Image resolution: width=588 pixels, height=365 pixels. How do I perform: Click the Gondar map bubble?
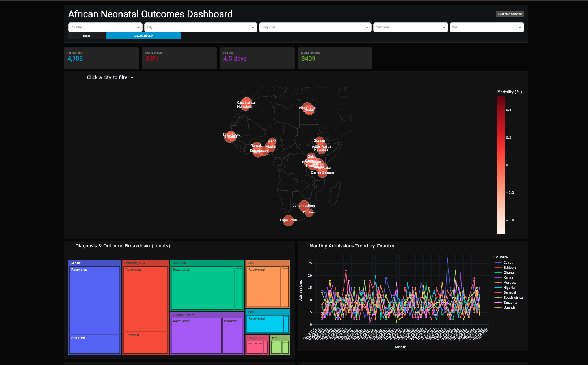point(319,140)
